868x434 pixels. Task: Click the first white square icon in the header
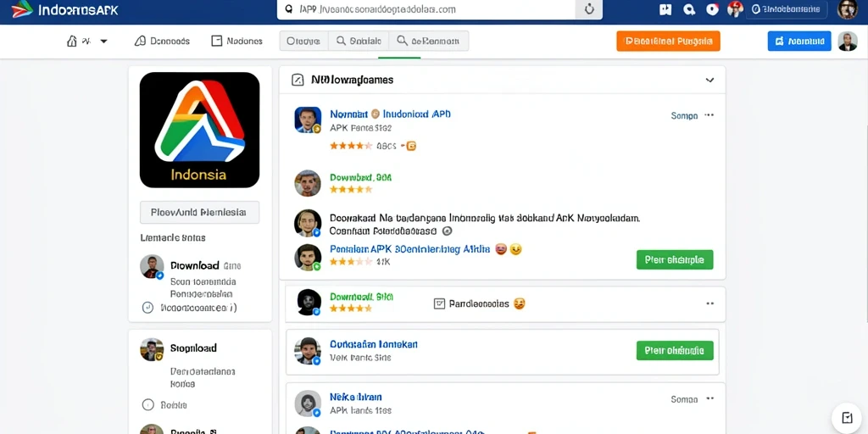point(665,9)
